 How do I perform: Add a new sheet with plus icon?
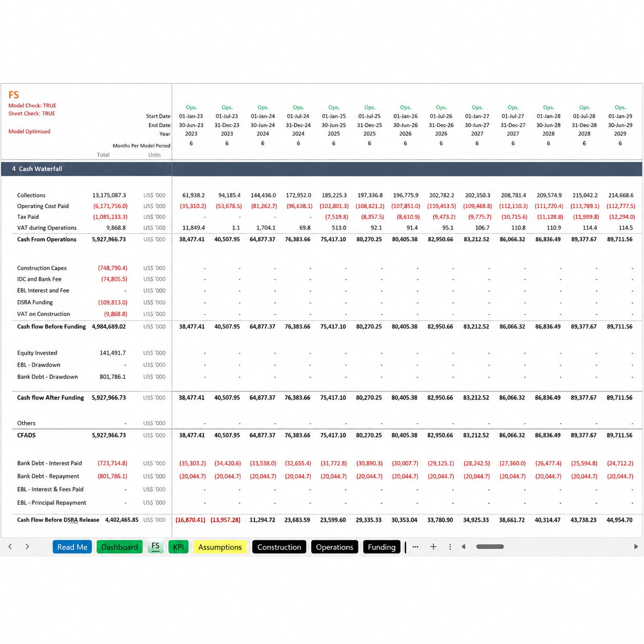[433, 547]
